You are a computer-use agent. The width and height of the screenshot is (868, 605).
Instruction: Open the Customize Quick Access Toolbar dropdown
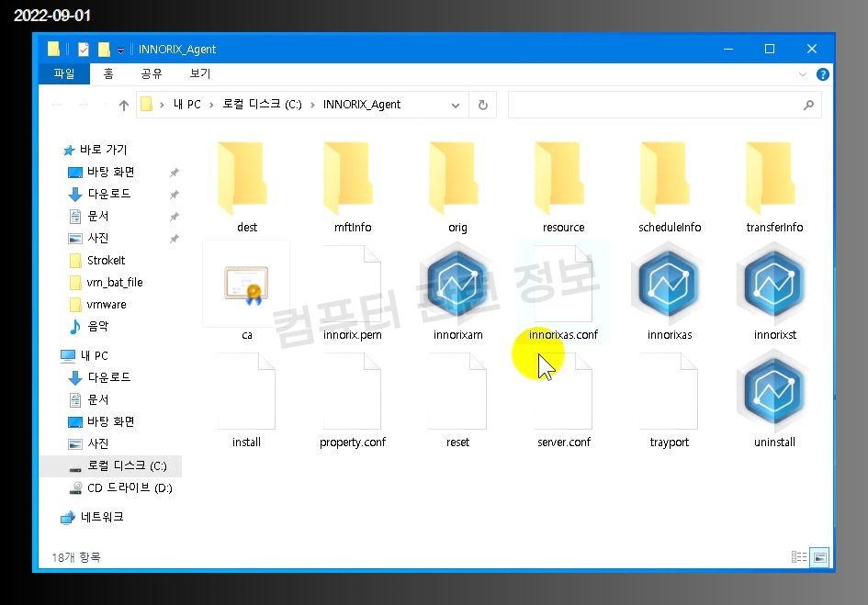click(120, 50)
